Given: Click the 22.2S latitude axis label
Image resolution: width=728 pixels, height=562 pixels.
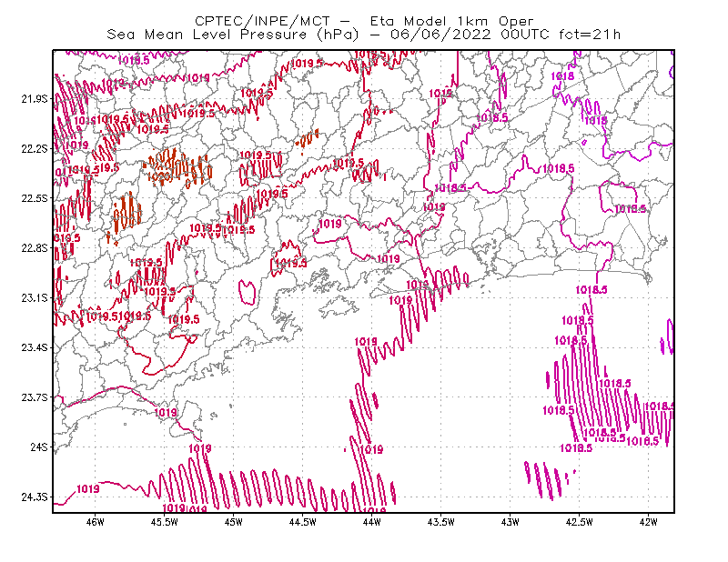Looking at the screenshot, I should tap(35, 148).
